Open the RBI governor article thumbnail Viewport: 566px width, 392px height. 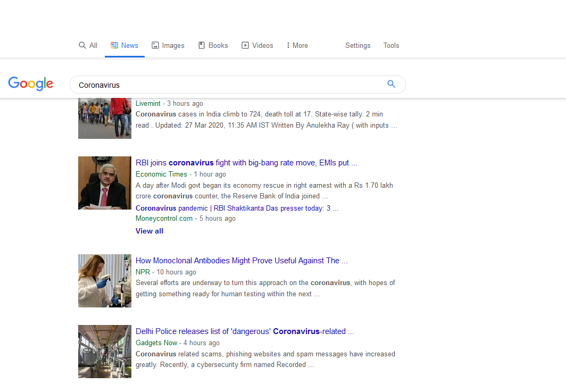coord(105,183)
